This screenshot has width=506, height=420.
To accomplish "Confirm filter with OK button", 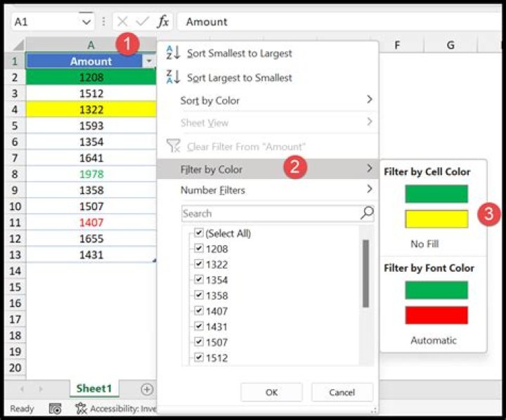I will pyautogui.click(x=271, y=393).
